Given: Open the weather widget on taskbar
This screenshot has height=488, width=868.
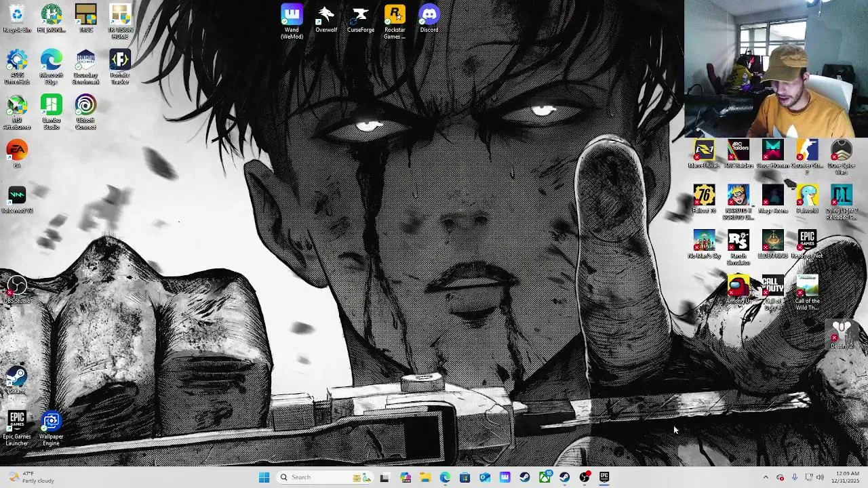Looking at the screenshot, I should point(31,477).
